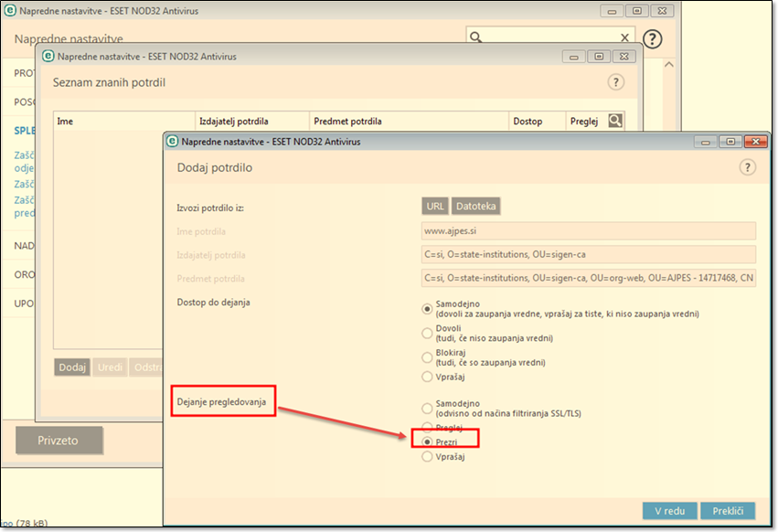Click the Ime potrdila field showing www.ajpes.si
Viewport: 778px width, 532px height.
click(589, 230)
